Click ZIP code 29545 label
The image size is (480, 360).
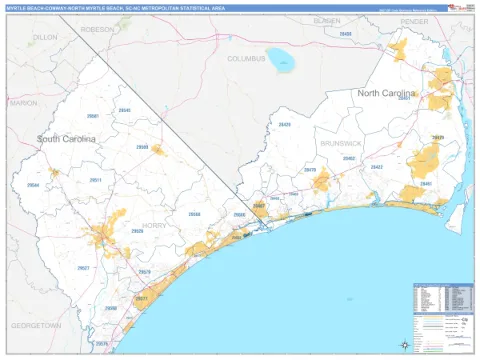[125, 110]
